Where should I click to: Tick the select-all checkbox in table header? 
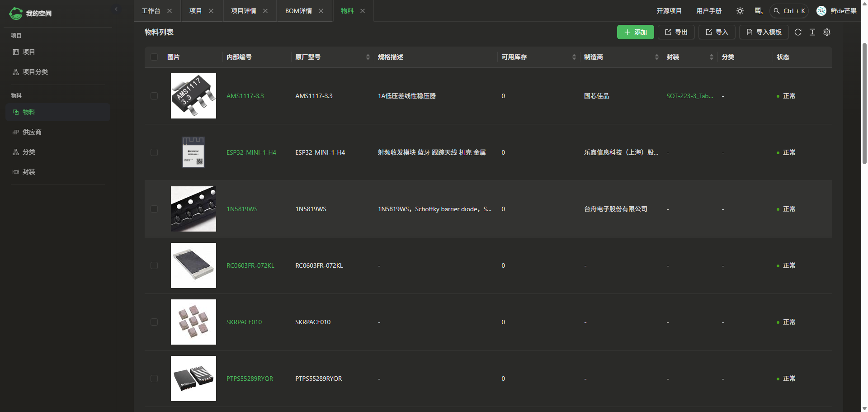pos(154,57)
